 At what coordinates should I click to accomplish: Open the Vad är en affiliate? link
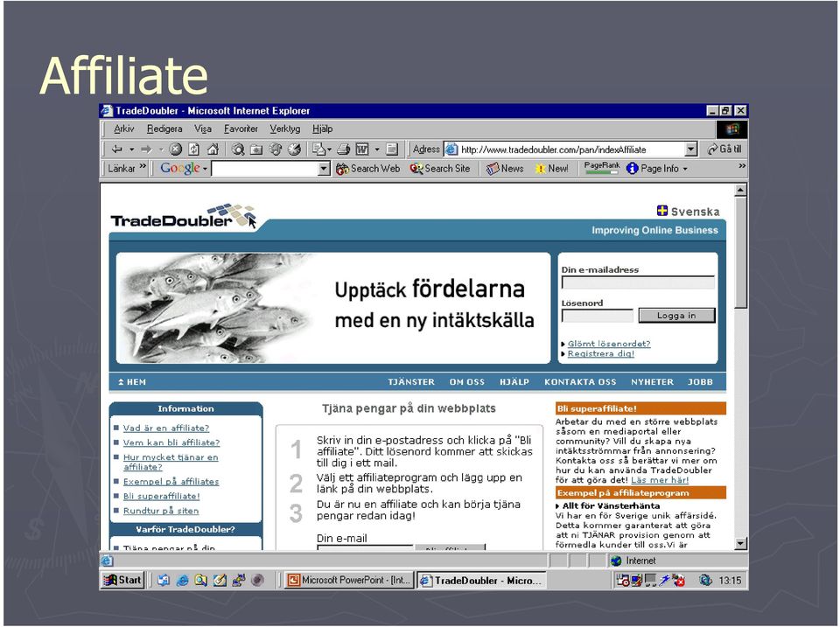(x=166, y=428)
